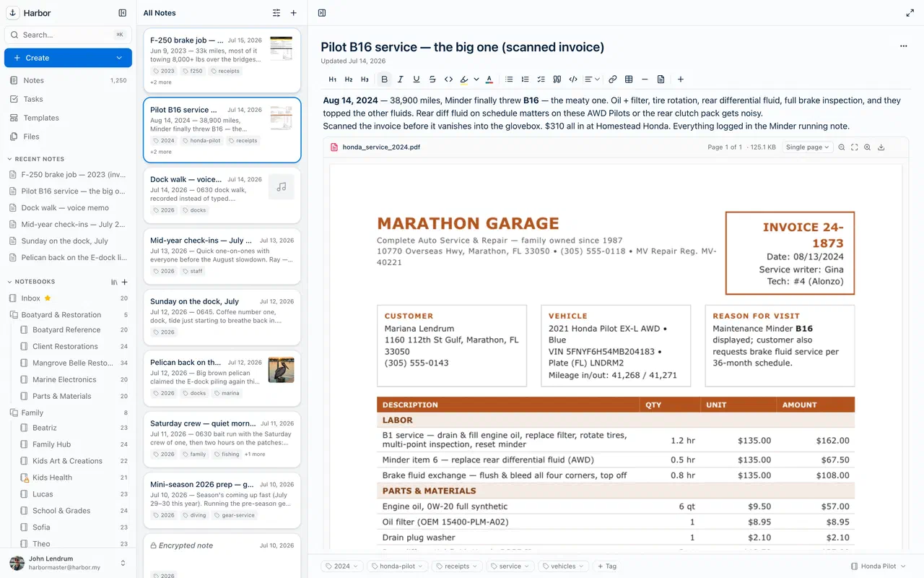The height and width of the screenshot is (578, 924).
Task: Open the Kids Health notebook
Action: point(68,478)
